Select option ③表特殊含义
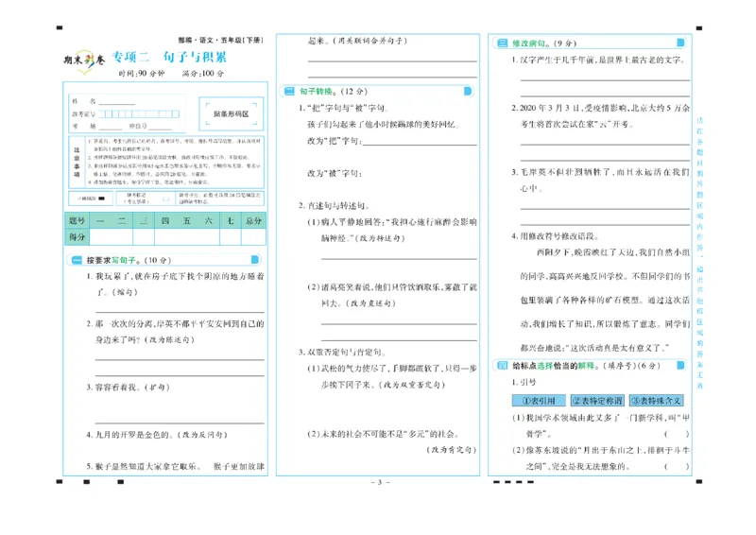756x535 pixels. [656, 401]
